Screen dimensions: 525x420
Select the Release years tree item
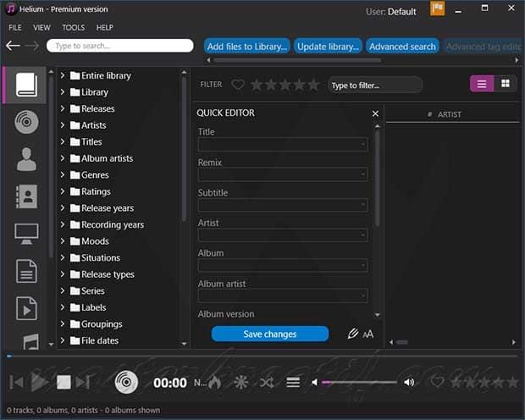point(108,208)
